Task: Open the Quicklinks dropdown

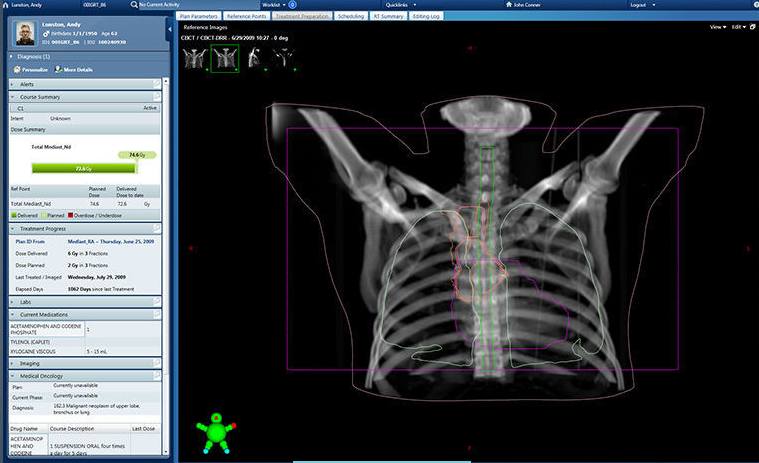Action: click(400, 5)
